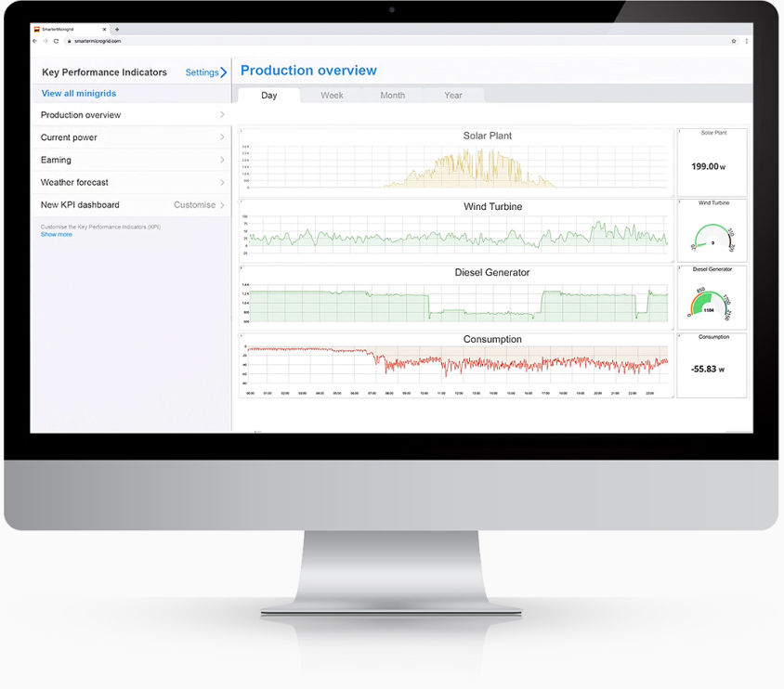Click Customise next to New KPI dashboard
Image resolution: width=784 pixels, height=689 pixels.
pyautogui.click(x=194, y=205)
